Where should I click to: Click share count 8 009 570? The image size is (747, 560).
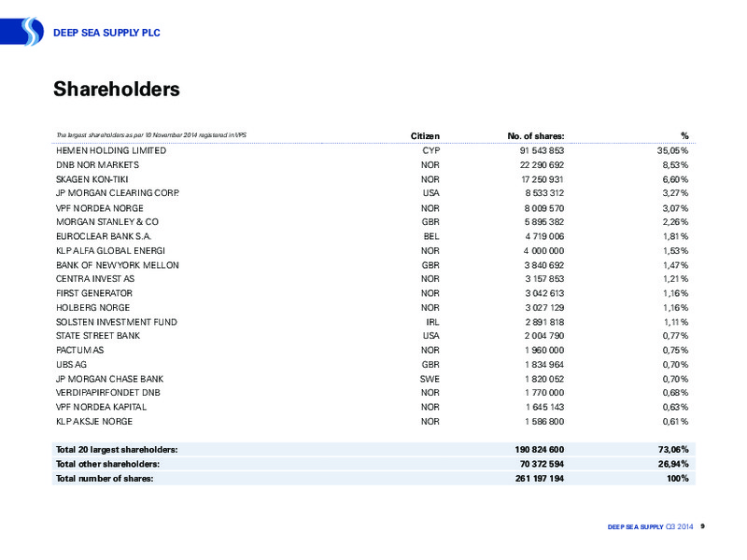click(x=544, y=208)
